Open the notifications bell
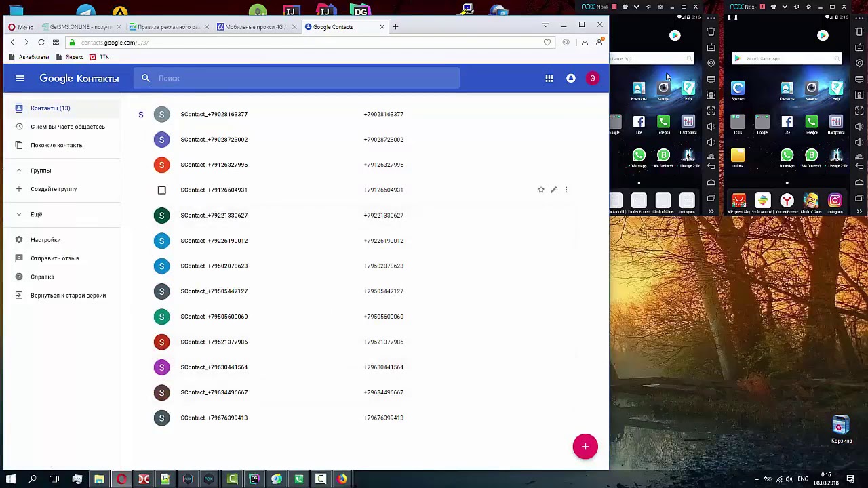868x488 pixels. click(571, 79)
